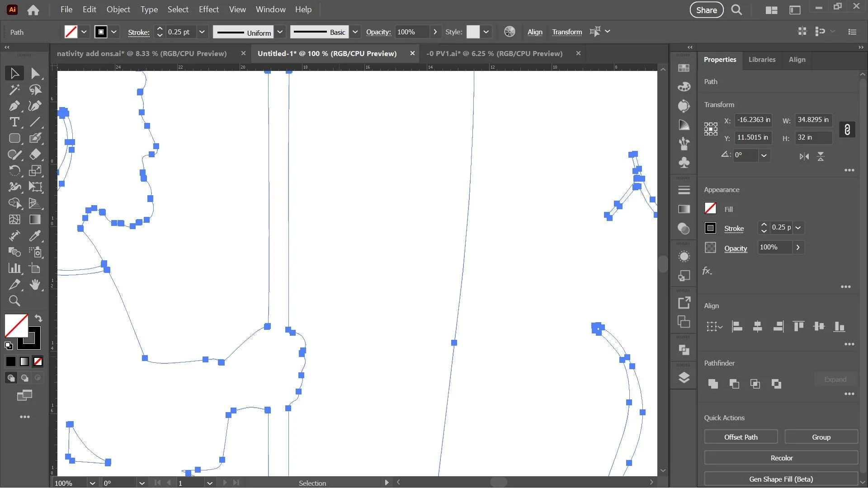Click the Fill swatch in Appearance
The height and width of the screenshot is (488, 868).
tap(710, 208)
